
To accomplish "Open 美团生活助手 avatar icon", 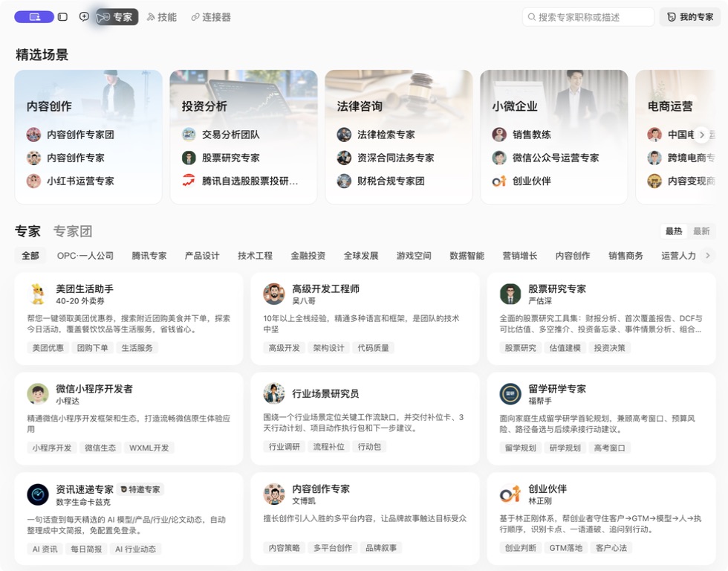I will coord(38,294).
